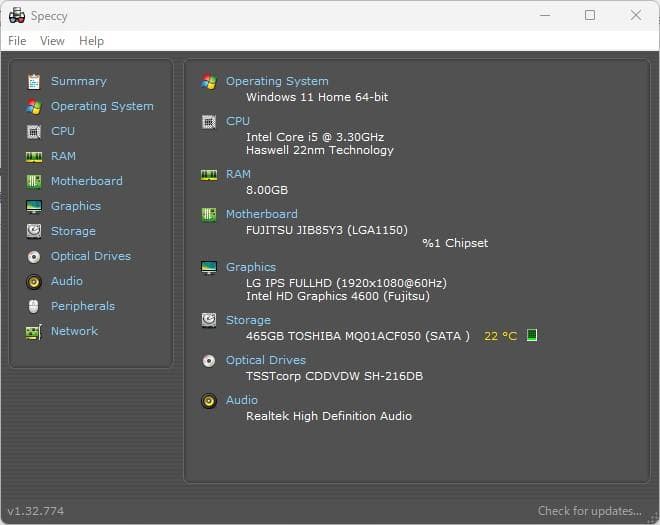The height and width of the screenshot is (525, 660).
Task: Select Summary in the sidebar
Action: 78,81
